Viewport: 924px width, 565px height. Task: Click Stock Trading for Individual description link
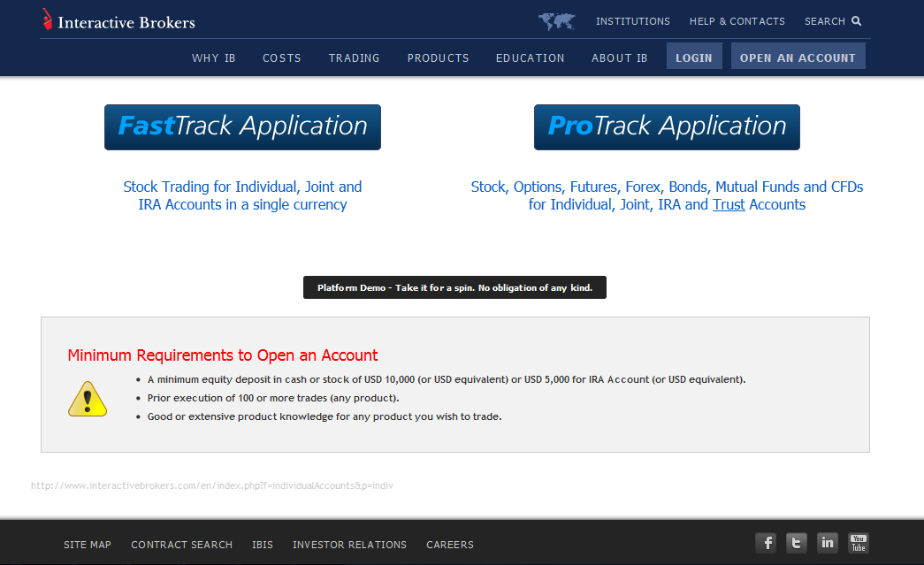click(242, 195)
